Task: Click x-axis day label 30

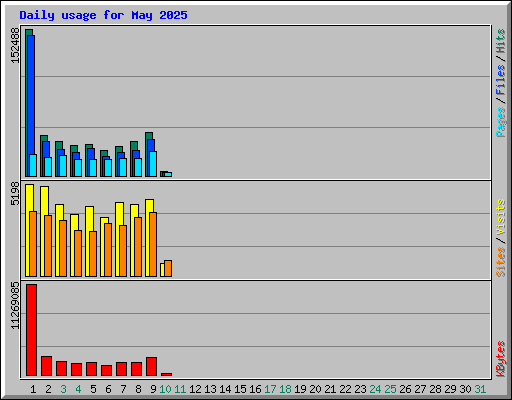Action: [465, 389]
